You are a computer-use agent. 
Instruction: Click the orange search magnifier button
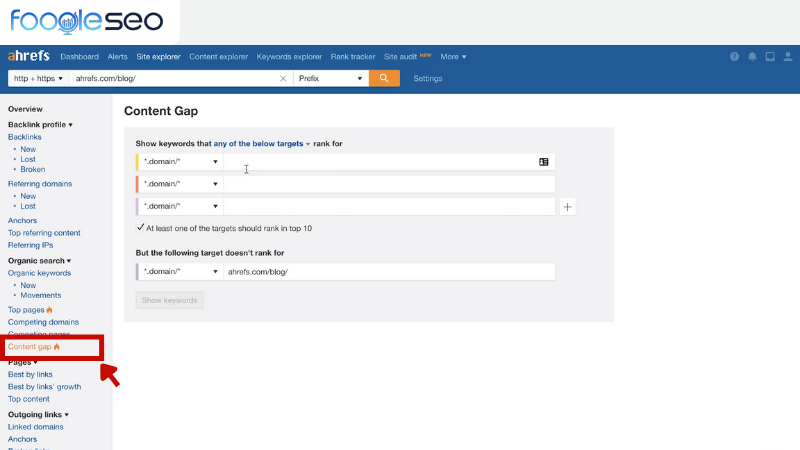(384, 78)
